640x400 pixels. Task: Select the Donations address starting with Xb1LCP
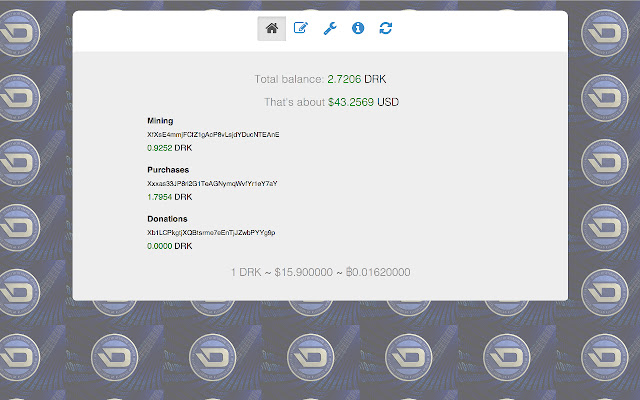click(211, 233)
